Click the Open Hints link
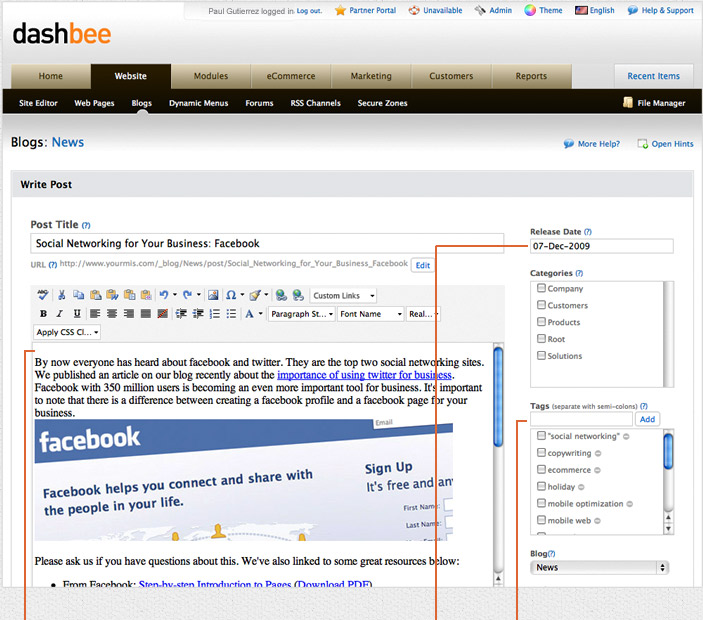This screenshot has width=703, height=620. (x=665, y=143)
